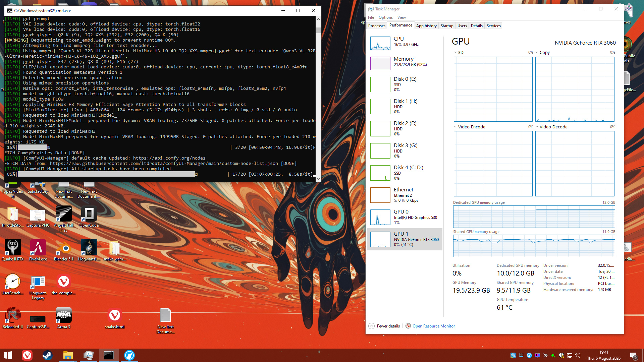Launch the Arma 3 desktop shortcut
The width and height of the screenshot is (644, 362).
(x=64, y=318)
